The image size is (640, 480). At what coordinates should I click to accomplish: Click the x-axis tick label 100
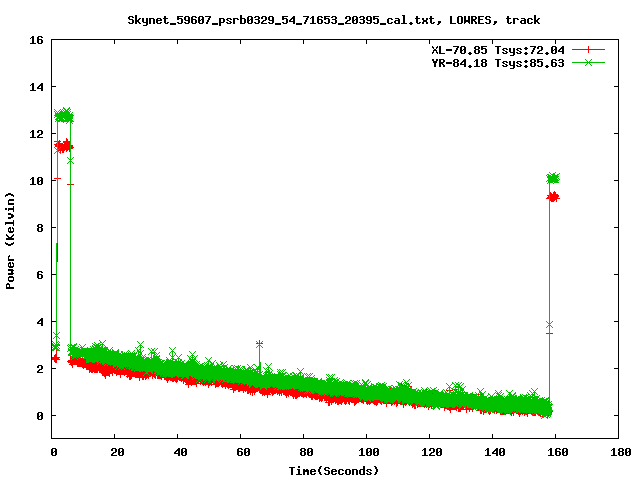[x=369, y=452]
